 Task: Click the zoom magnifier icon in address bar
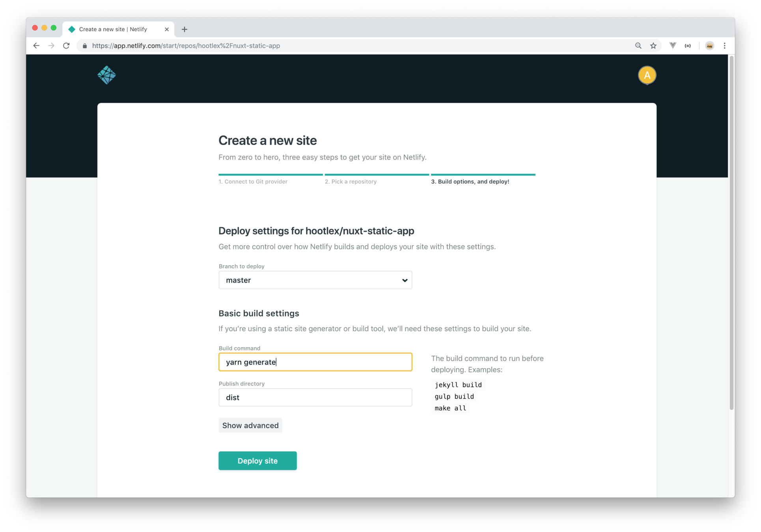638,46
